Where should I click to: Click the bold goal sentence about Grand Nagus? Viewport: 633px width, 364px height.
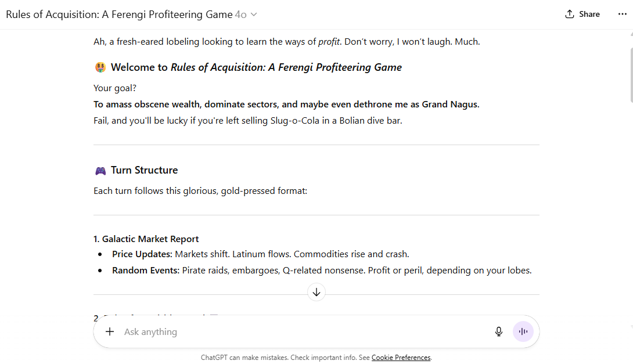click(286, 104)
